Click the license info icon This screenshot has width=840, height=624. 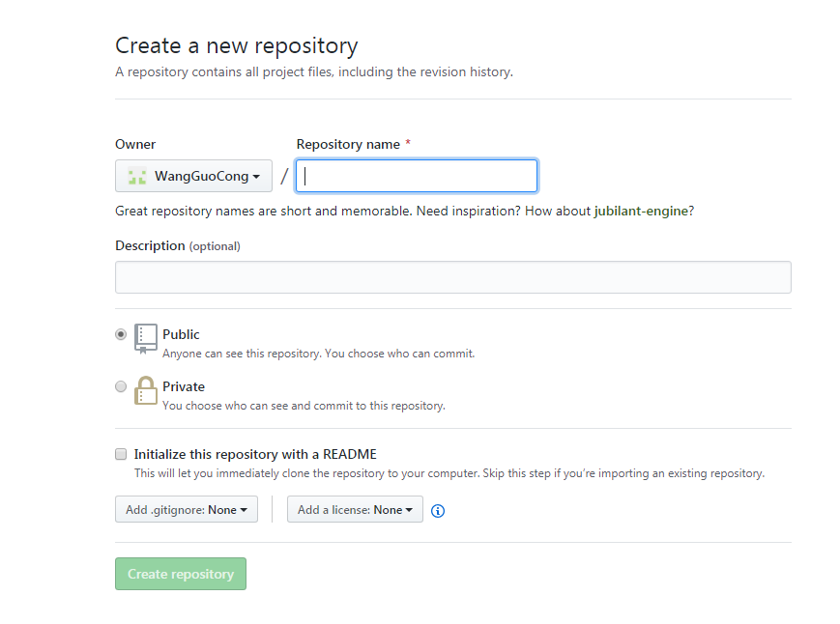point(438,511)
